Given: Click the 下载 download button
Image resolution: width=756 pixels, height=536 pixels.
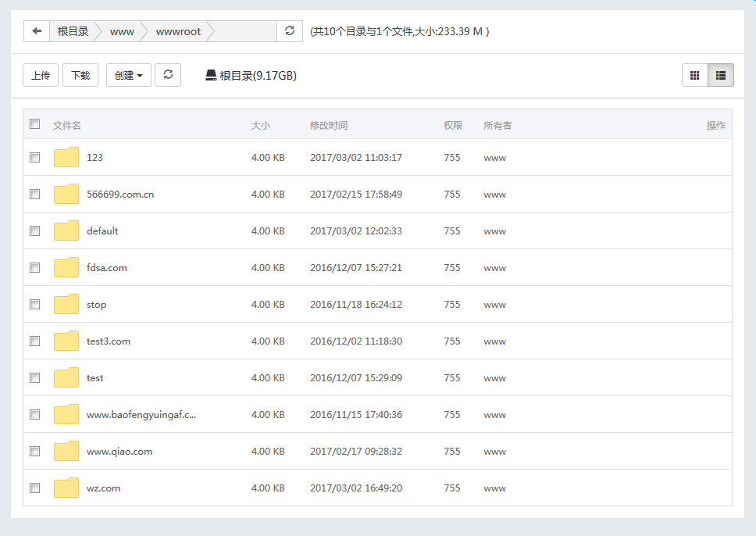Looking at the screenshot, I should (80, 75).
